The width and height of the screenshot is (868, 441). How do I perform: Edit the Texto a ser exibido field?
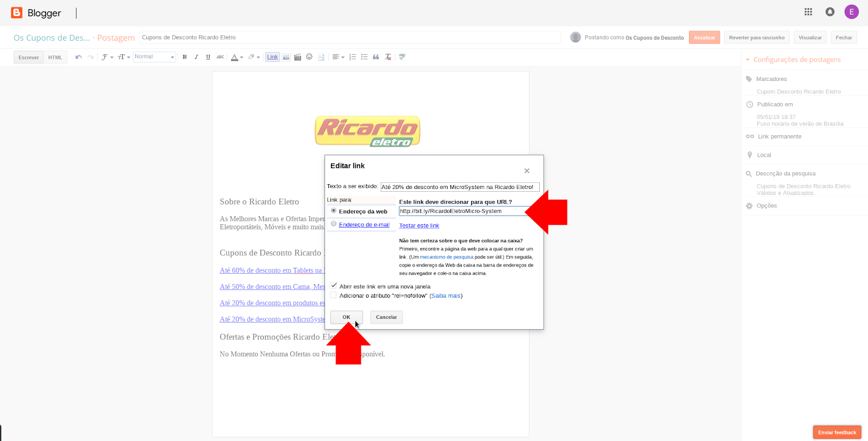click(460, 187)
